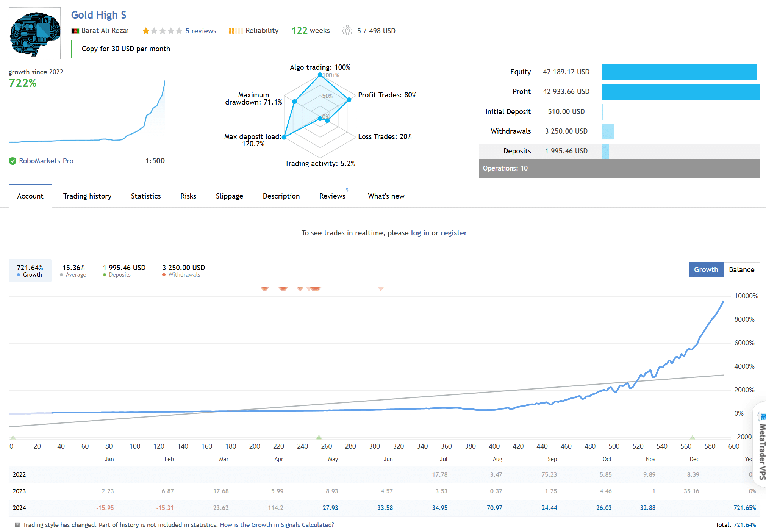The height and width of the screenshot is (532, 766).
Task: Click the note icon beside Trading style message
Action: (x=17, y=525)
